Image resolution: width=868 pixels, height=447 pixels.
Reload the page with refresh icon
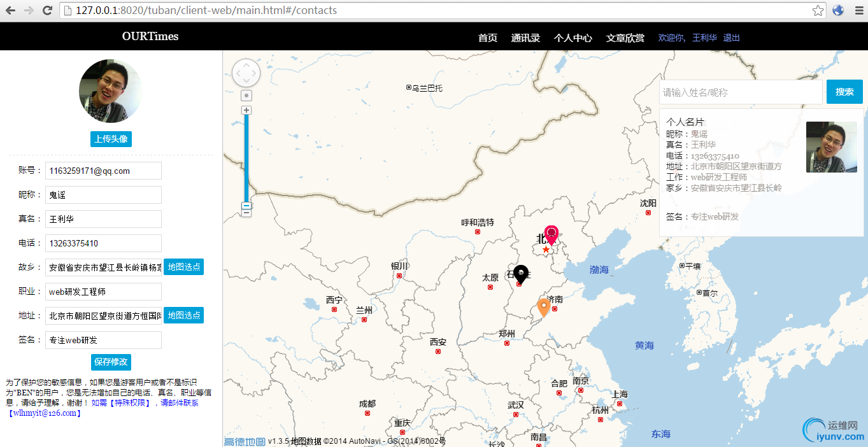click(47, 10)
